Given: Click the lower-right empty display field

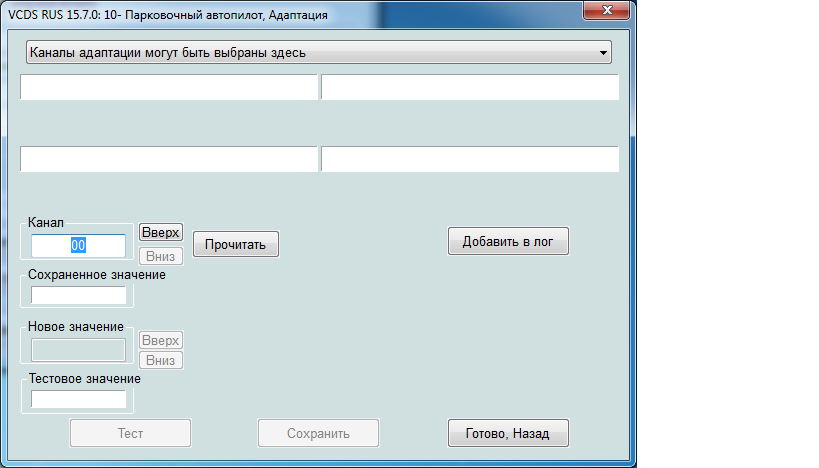Looking at the screenshot, I should point(469,159).
